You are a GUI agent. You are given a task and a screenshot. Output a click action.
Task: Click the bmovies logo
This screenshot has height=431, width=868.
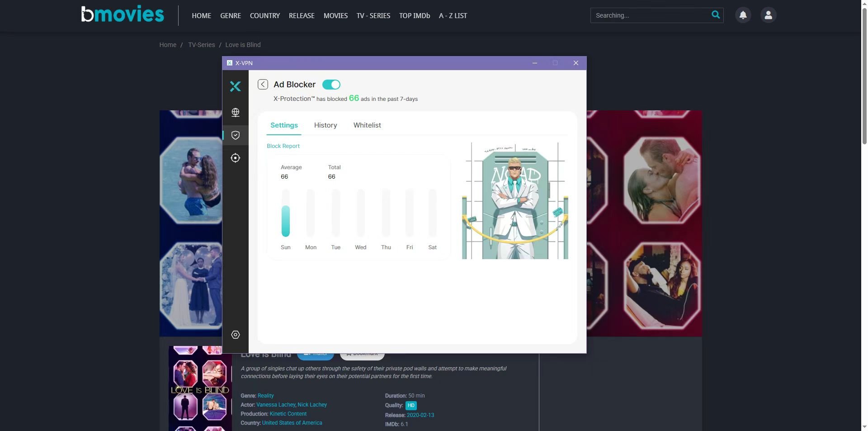point(123,14)
